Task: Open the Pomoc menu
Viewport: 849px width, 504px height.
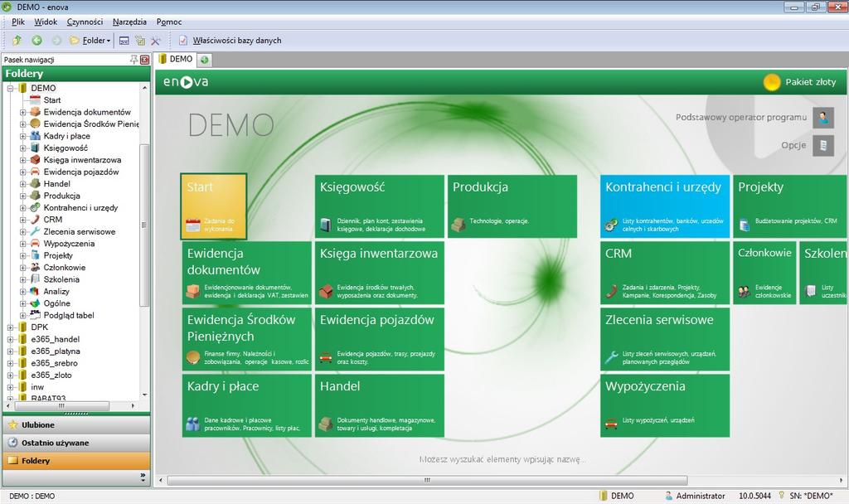Action: (169, 22)
